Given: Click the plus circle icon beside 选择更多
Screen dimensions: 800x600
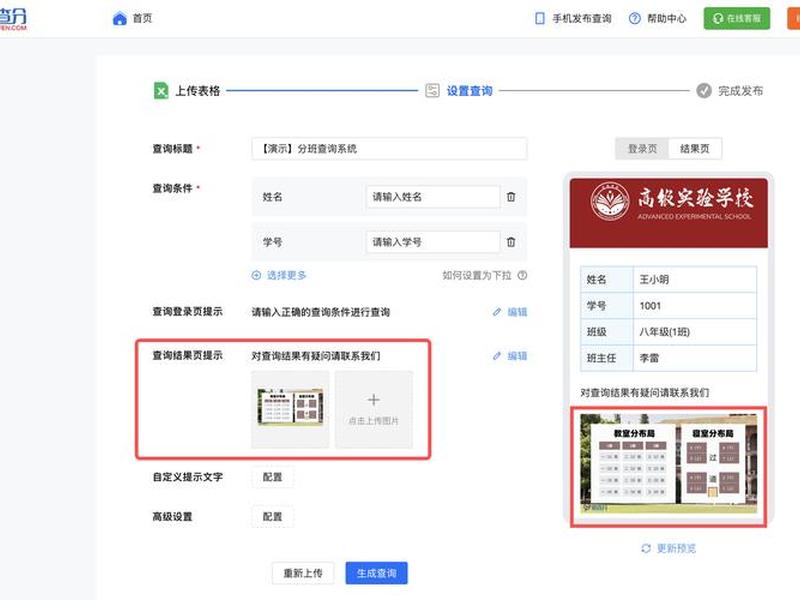Looking at the screenshot, I should (x=257, y=276).
